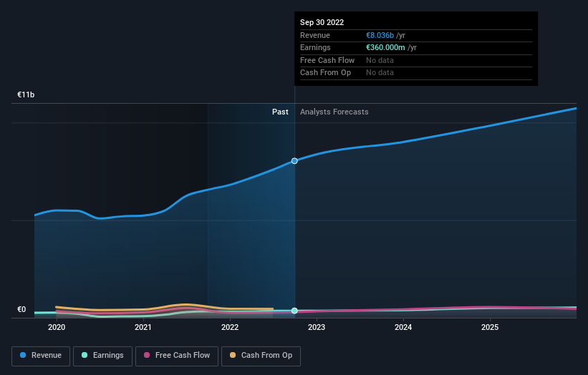Image resolution: width=588 pixels, height=375 pixels.
Task: Toggle the Cash From Op legend button
Action: coord(261,356)
